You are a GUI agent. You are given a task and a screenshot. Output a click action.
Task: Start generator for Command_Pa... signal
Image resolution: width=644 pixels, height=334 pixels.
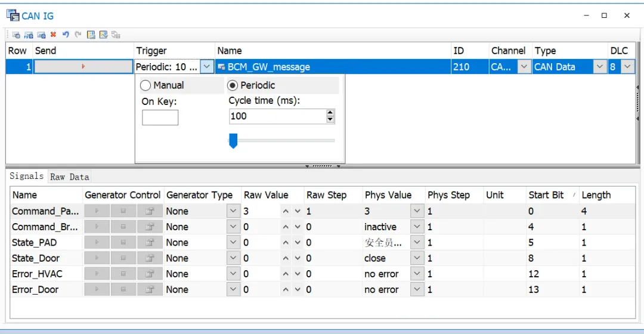click(97, 211)
